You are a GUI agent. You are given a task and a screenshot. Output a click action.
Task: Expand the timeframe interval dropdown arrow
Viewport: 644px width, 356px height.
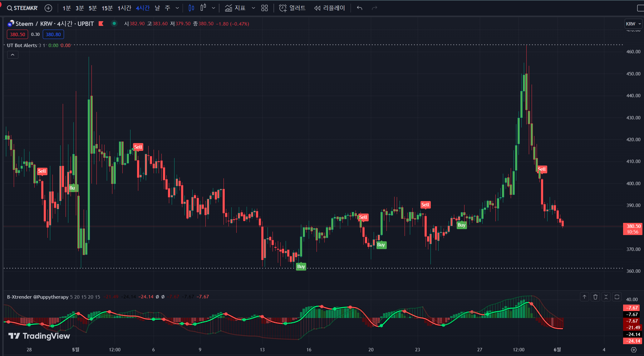coord(177,8)
